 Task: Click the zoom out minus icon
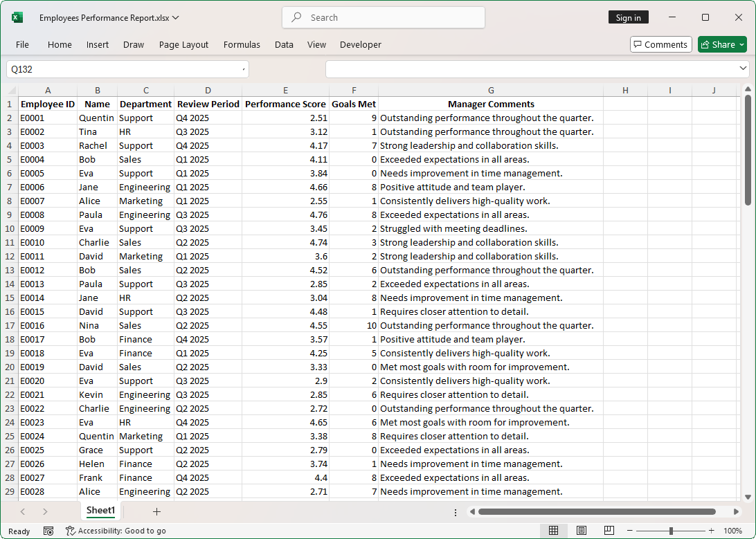[x=629, y=531]
